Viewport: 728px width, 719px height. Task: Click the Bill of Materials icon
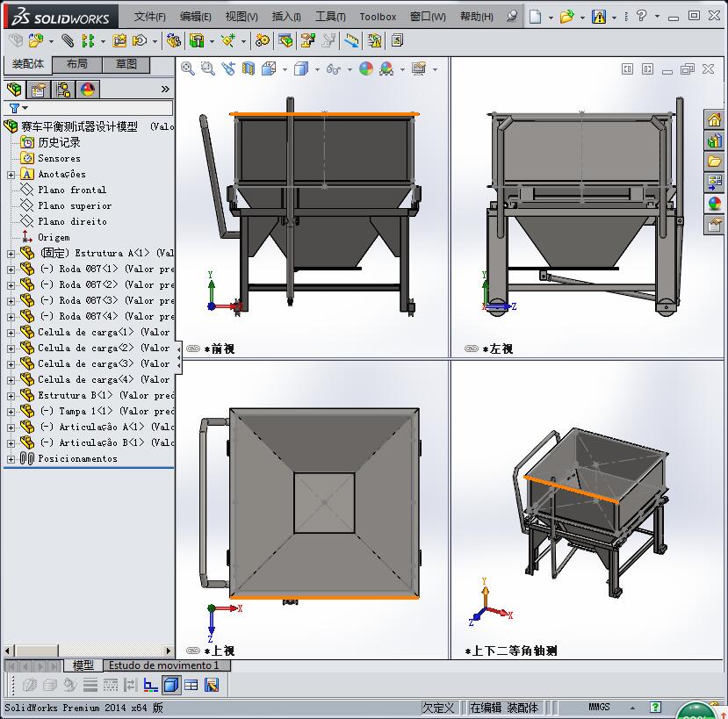coord(286,41)
